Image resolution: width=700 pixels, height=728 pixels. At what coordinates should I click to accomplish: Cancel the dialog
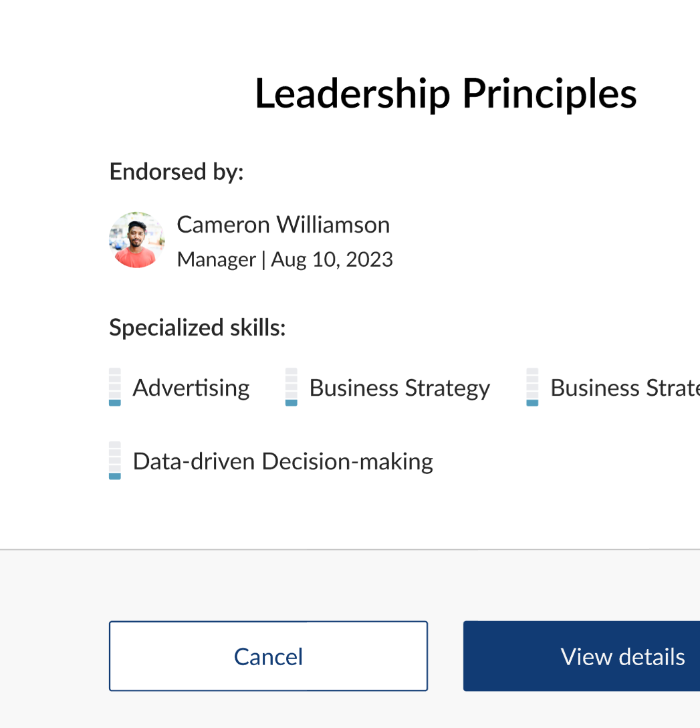pos(268,656)
